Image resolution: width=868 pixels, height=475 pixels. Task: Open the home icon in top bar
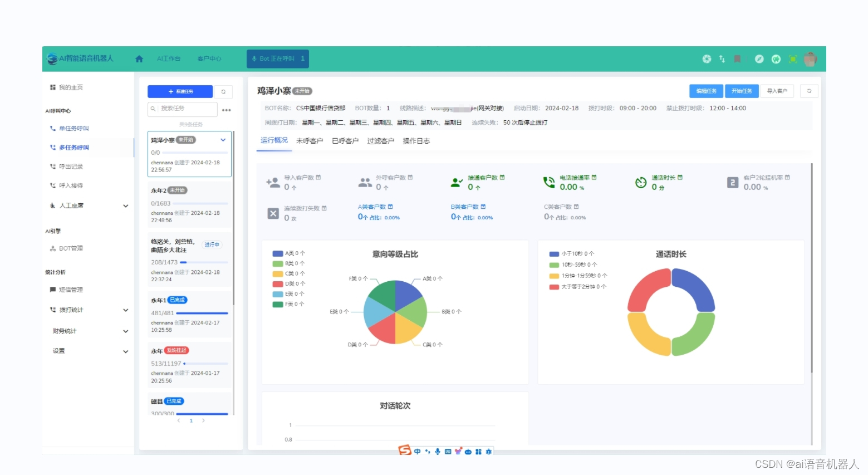(139, 58)
